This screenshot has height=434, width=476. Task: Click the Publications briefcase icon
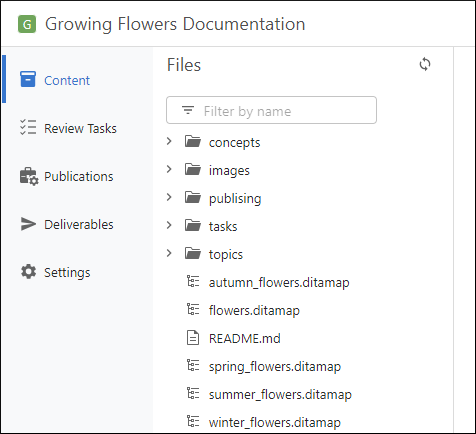click(x=29, y=176)
